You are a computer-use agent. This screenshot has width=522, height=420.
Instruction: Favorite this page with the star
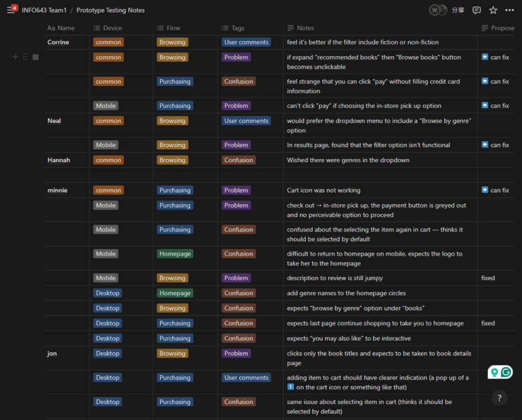pos(493,10)
